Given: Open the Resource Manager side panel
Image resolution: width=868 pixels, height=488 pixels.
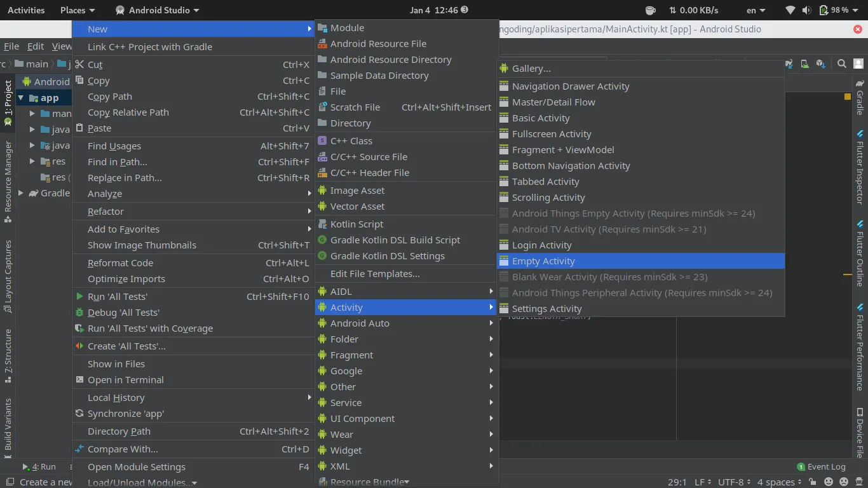Looking at the screenshot, I should tap(8, 182).
